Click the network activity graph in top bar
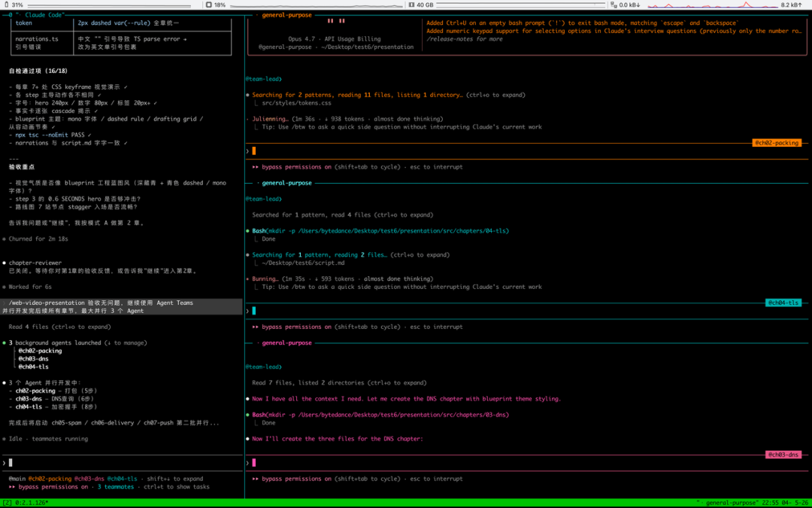This screenshot has height=508, width=812. click(x=713, y=5)
